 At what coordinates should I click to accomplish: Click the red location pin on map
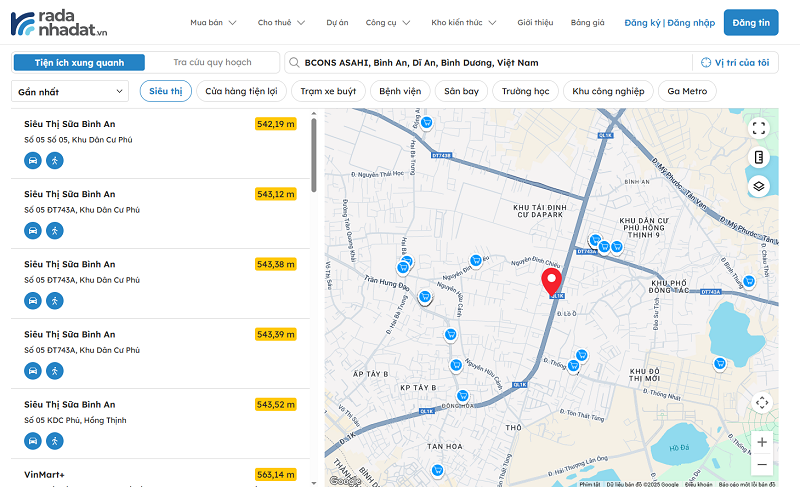(552, 281)
